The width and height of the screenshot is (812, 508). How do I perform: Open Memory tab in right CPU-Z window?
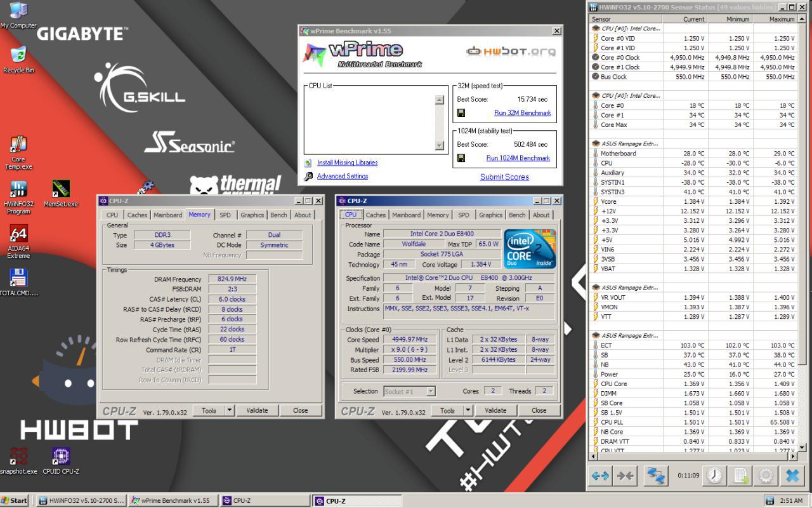(x=438, y=215)
